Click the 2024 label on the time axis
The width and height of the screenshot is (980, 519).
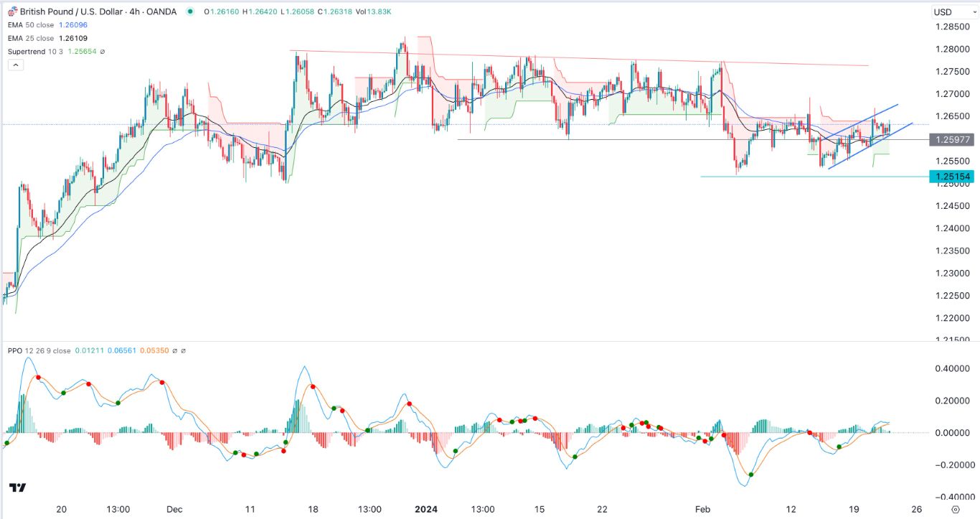[x=425, y=510]
